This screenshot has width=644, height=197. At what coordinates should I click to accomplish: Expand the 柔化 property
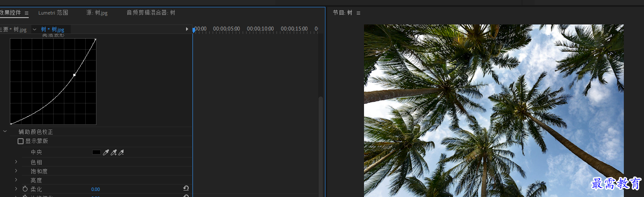(16, 189)
